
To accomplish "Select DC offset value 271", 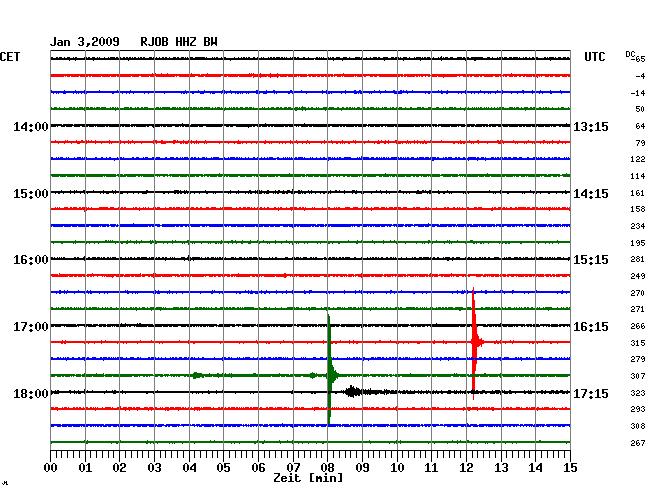I will point(638,309).
